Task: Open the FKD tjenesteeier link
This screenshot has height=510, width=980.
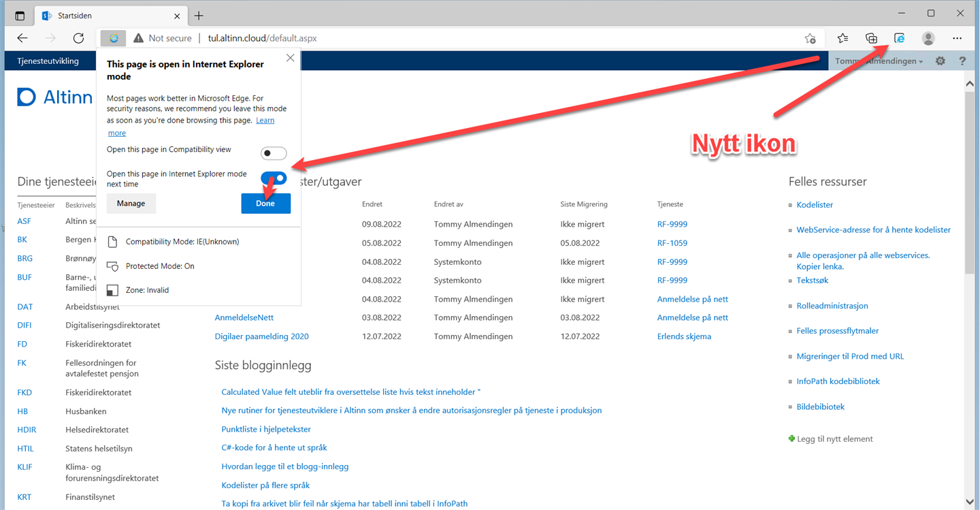Action: tap(24, 392)
